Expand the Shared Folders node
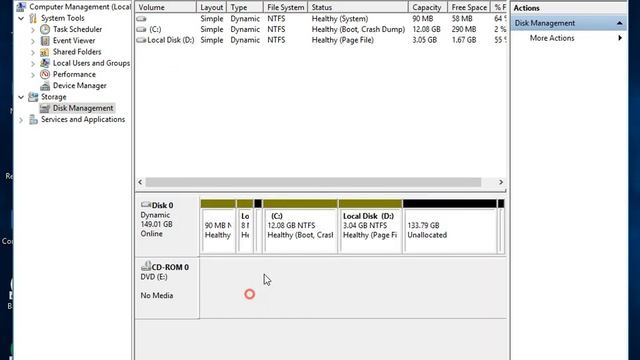 coord(33,52)
